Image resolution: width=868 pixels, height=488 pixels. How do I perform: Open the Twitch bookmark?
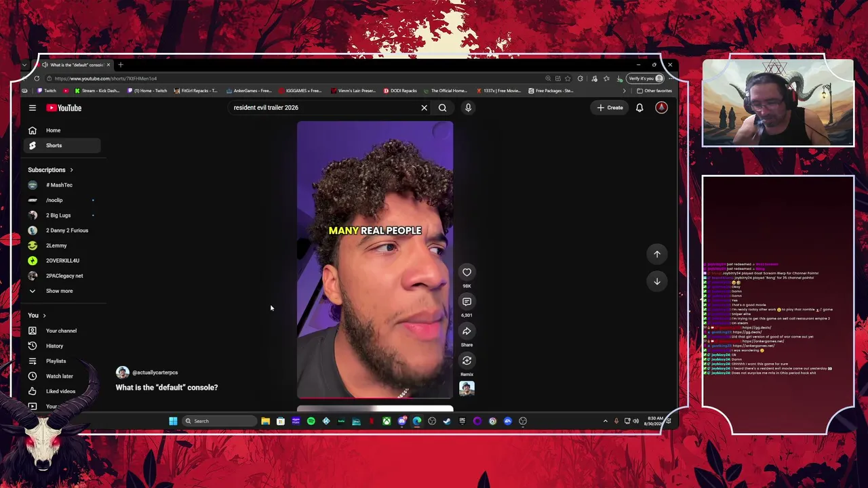47,91
